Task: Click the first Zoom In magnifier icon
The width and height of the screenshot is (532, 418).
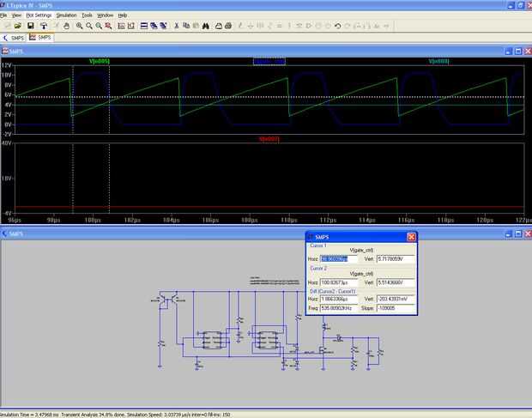Action: pyautogui.click(x=79, y=26)
